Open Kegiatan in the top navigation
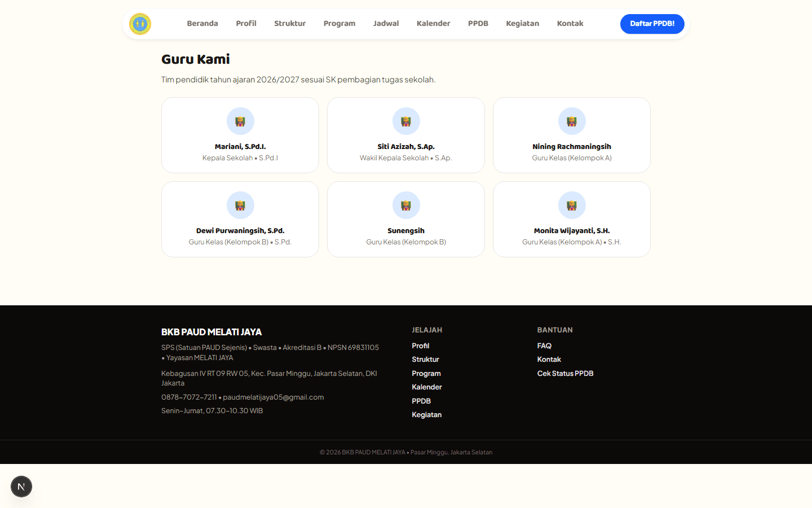This screenshot has width=812, height=508. 523,24
